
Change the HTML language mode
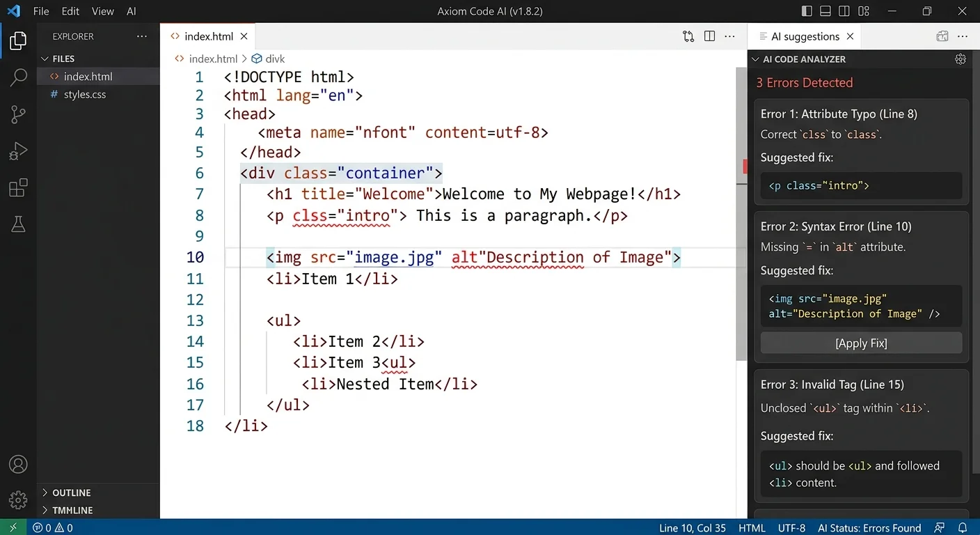click(752, 527)
